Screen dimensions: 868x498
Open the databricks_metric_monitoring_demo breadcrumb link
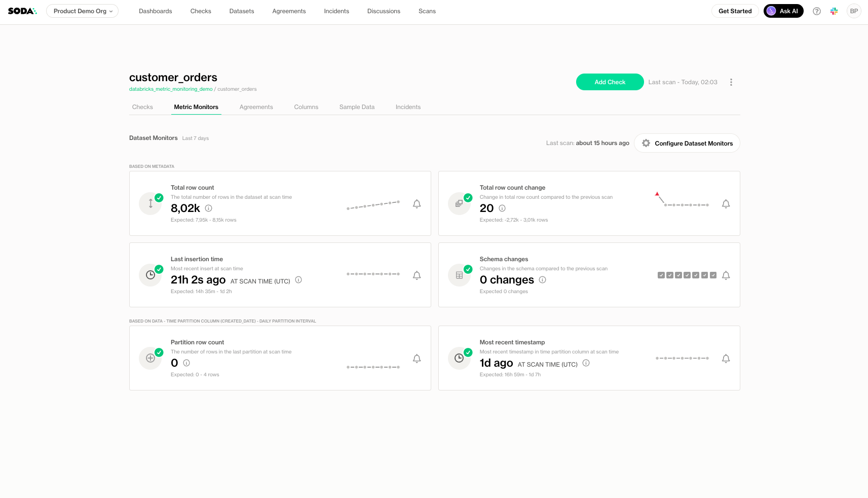pyautogui.click(x=171, y=89)
